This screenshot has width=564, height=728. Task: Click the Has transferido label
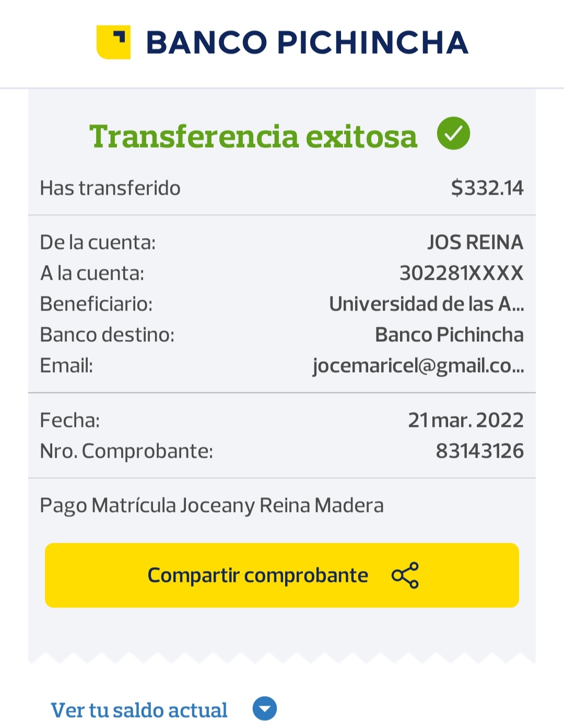click(110, 188)
